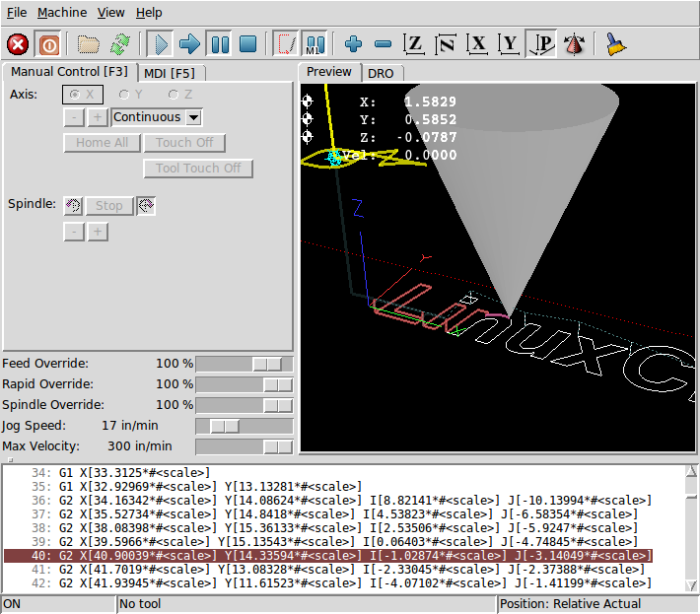Viewport: 700px width, 614px height.
Task: Open a G-code file with folder icon
Action: coord(89,44)
